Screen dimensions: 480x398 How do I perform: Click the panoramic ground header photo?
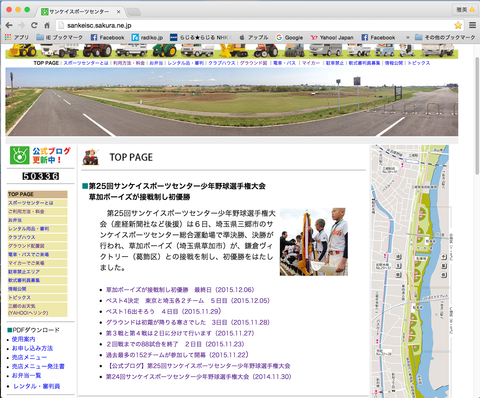232,102
